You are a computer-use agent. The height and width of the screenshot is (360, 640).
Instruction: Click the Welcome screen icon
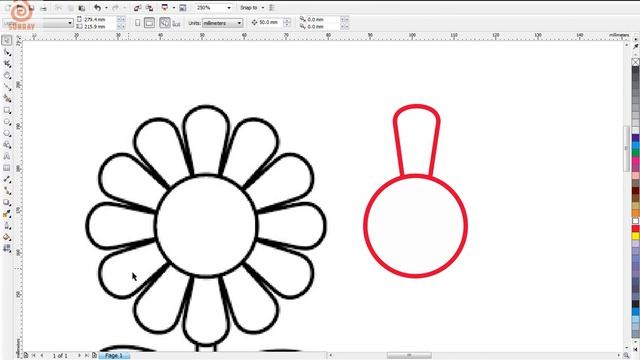tap(183, 8)
